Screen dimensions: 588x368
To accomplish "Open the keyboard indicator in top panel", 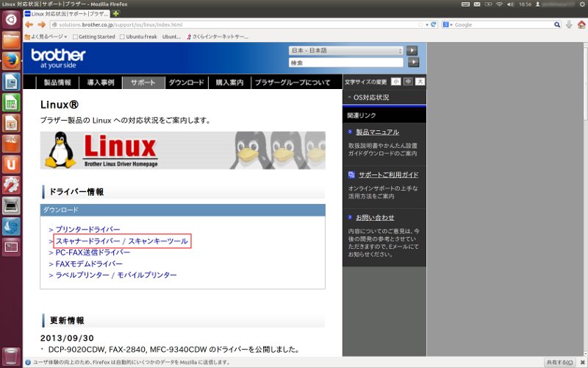I will pos(465,4).
